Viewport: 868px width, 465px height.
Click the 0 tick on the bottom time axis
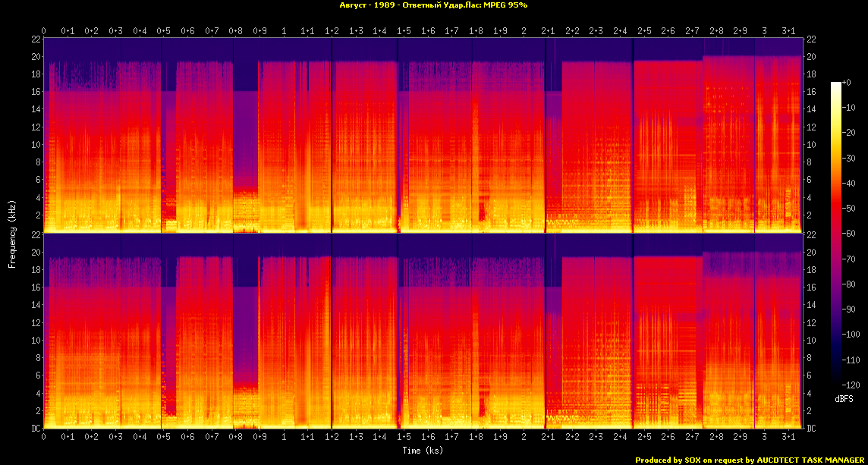(x=44, y=438)
